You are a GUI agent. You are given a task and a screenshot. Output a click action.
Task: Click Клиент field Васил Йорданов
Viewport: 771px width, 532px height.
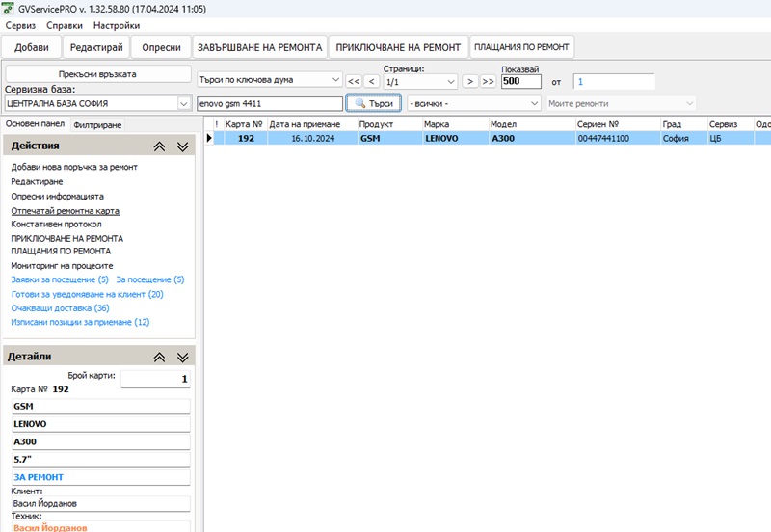click(x=101, y=503)
